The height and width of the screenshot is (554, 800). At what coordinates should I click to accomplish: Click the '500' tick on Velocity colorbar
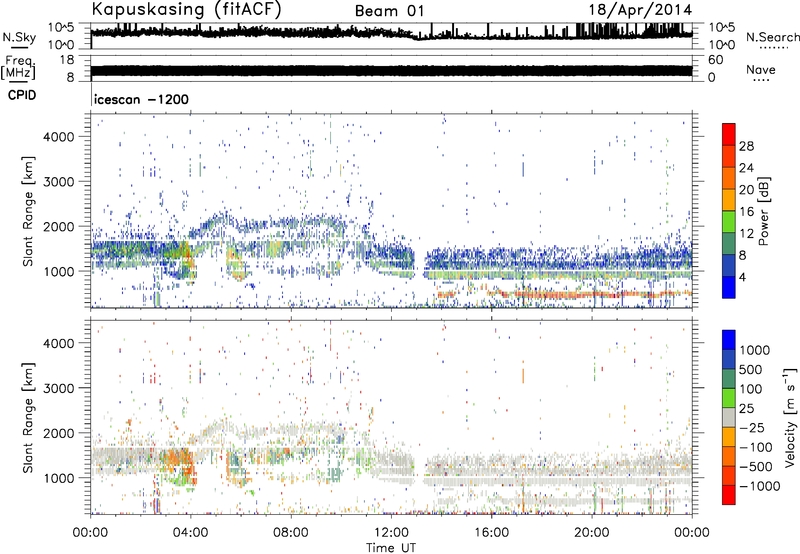click(751, 369)
